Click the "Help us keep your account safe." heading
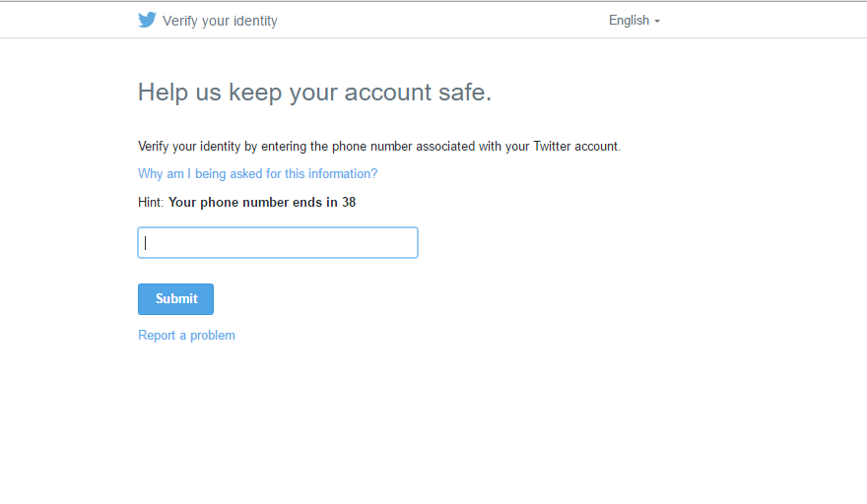This screenshot has height=504, width=867. coord(314,92)
